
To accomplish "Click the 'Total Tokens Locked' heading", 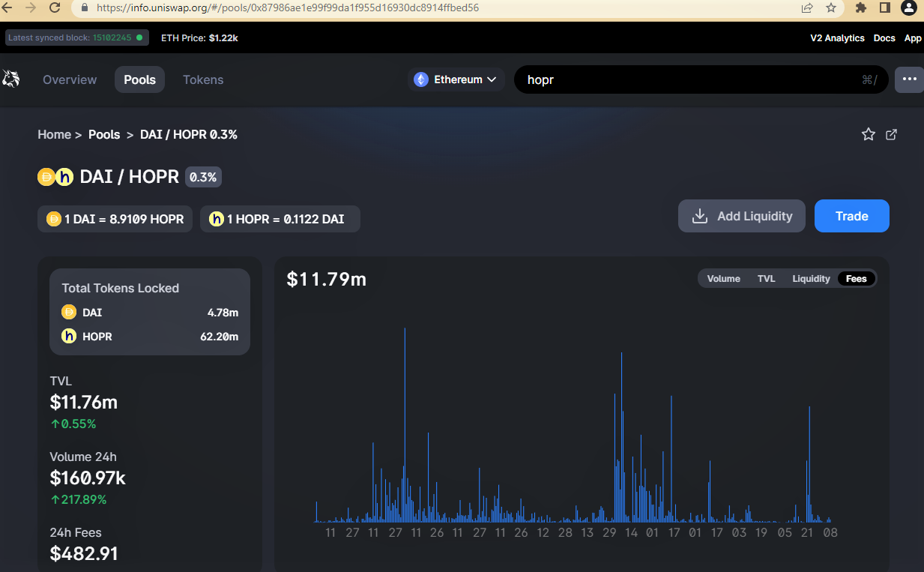I will (121, 289).
